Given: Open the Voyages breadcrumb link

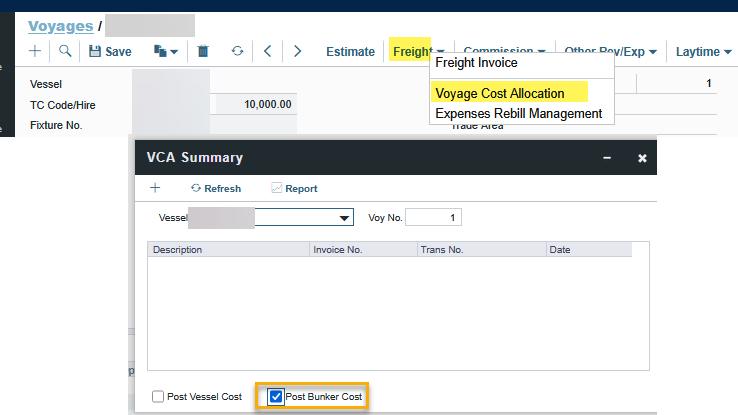Looking at the screenshot, I should 59,26.
